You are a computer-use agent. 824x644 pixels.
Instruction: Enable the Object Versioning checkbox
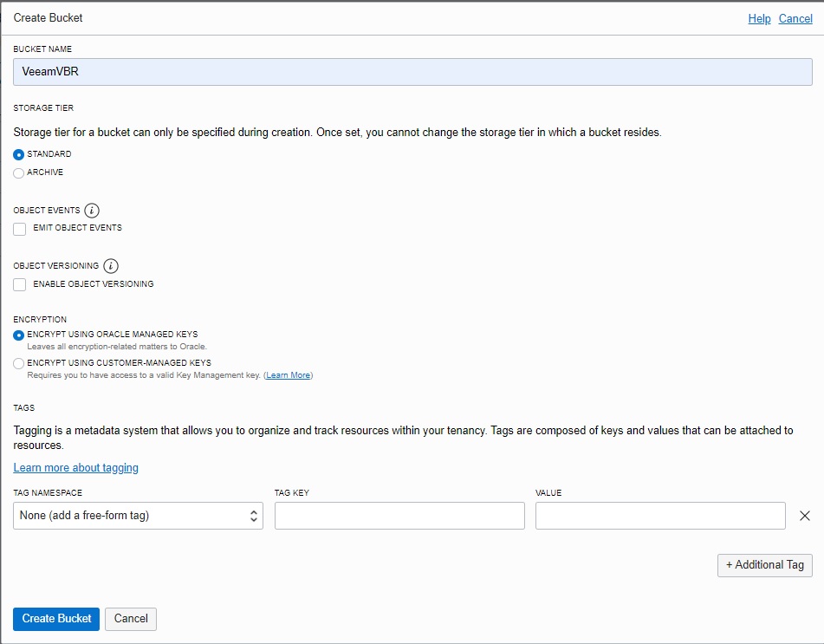19,284
